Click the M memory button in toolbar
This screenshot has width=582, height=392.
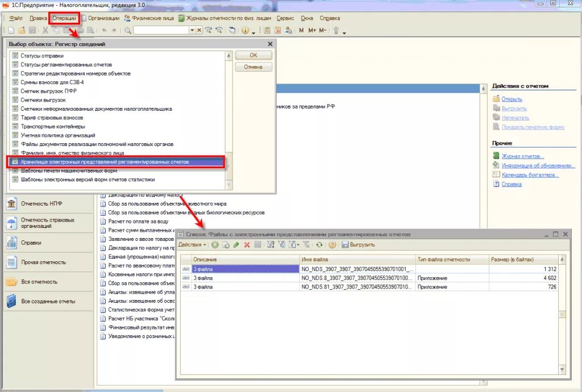coord(301,31)
